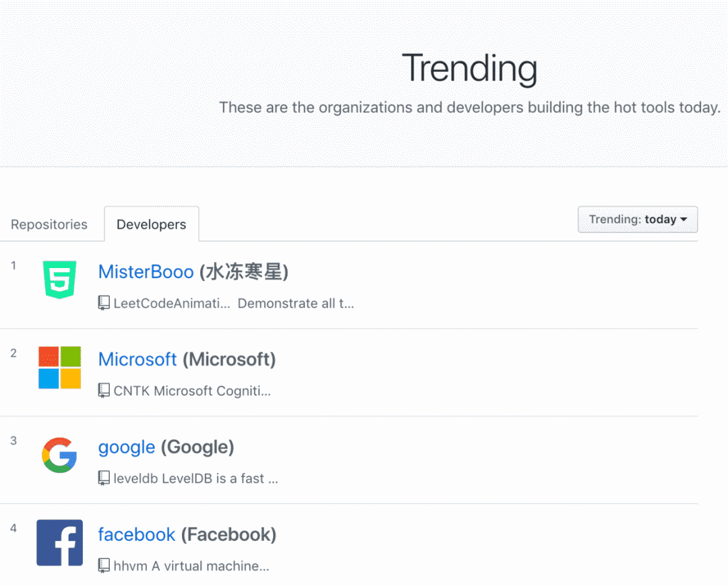The height and width of the screenshot is (586, 728).
Task: Click the 'Demonstrate all t...' description text
Action: point(296,303)
